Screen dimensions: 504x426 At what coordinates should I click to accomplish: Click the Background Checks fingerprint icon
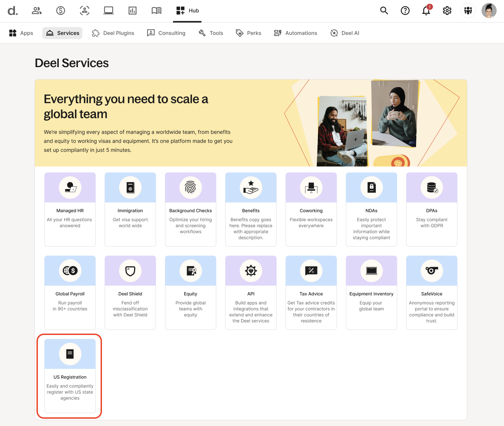(x=191, y=188)
